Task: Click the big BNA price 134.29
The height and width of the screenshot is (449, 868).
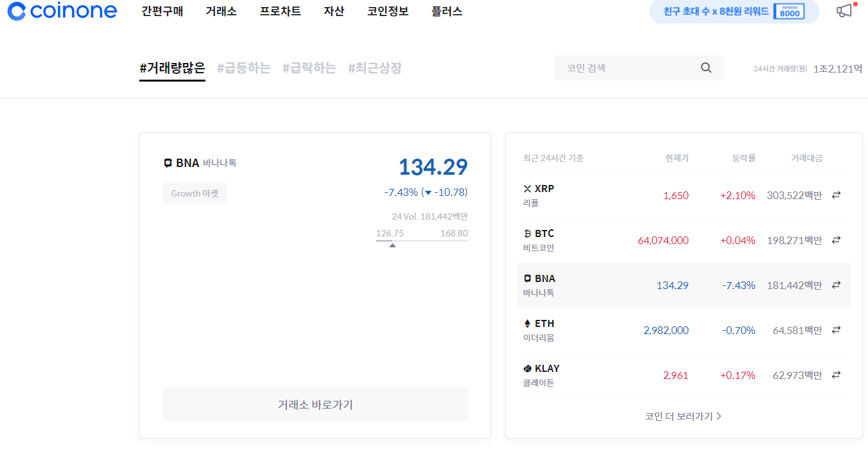Action: pyautogui.click(x=433, y=167)
